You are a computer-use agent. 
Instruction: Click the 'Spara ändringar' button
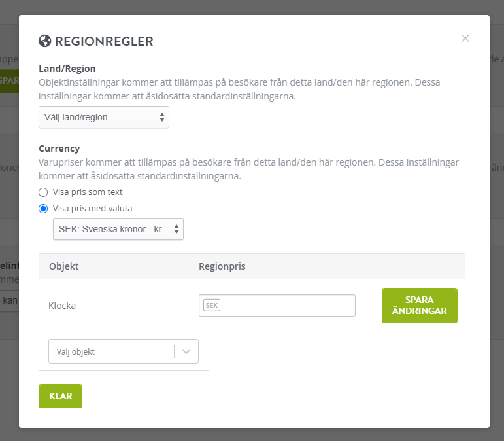(420, 306)
